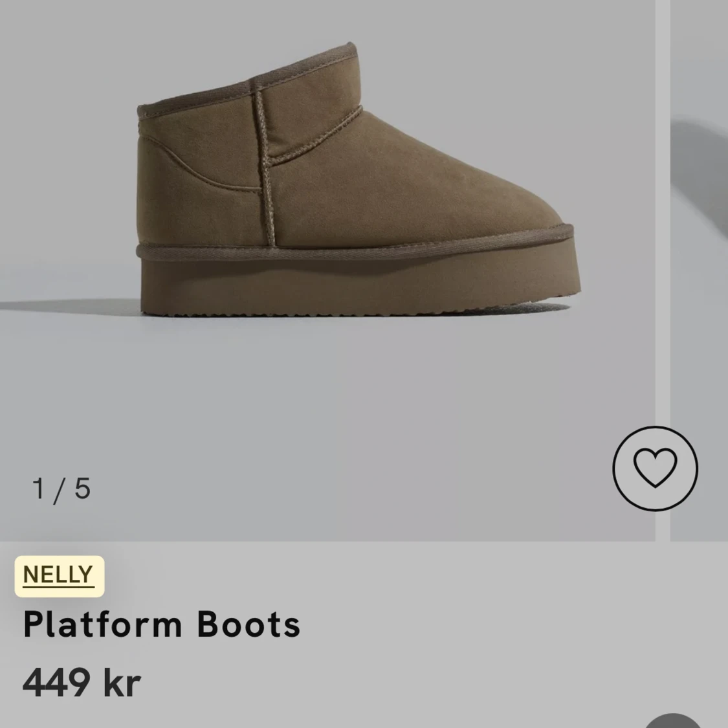Click the underlined NELLY text

pos(58,575)
